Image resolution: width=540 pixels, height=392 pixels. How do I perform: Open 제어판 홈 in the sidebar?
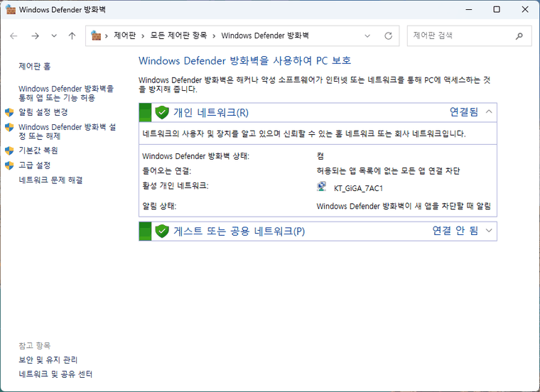[34, 66]
